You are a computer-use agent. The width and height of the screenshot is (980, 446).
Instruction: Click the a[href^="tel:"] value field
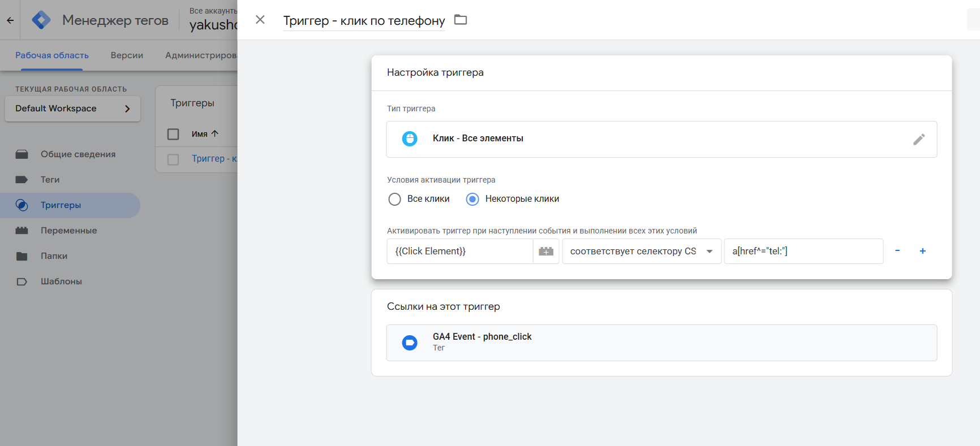(803, 252)
